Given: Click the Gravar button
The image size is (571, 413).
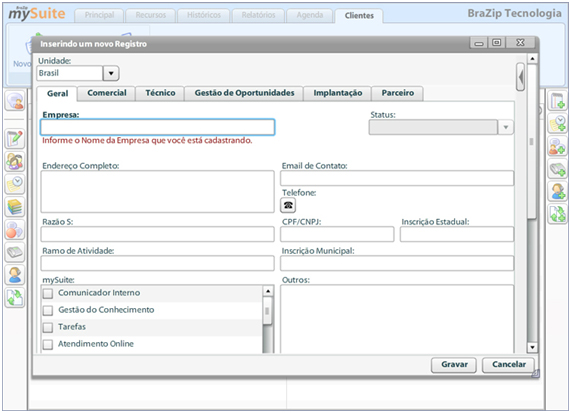Looking at the screenshot, I should coord(454,365).
